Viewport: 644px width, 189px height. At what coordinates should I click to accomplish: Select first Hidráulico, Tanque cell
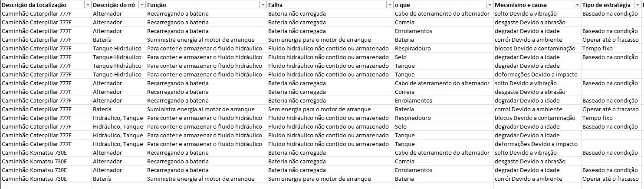118,118
